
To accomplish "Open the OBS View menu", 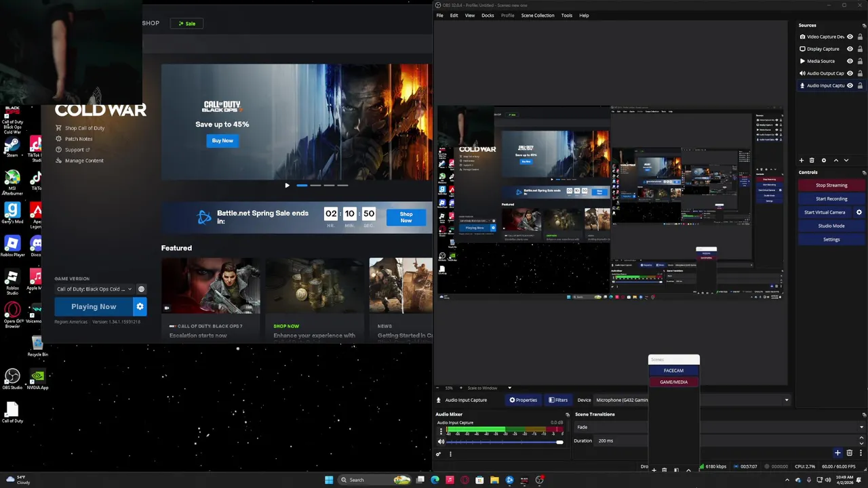I will (x=469, y=15).
